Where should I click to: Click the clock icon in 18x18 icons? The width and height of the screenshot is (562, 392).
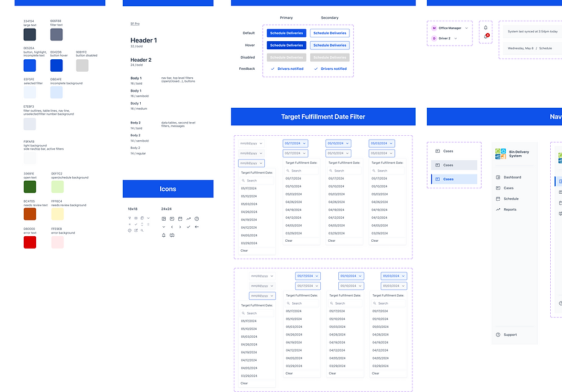(x=130, y=231)
